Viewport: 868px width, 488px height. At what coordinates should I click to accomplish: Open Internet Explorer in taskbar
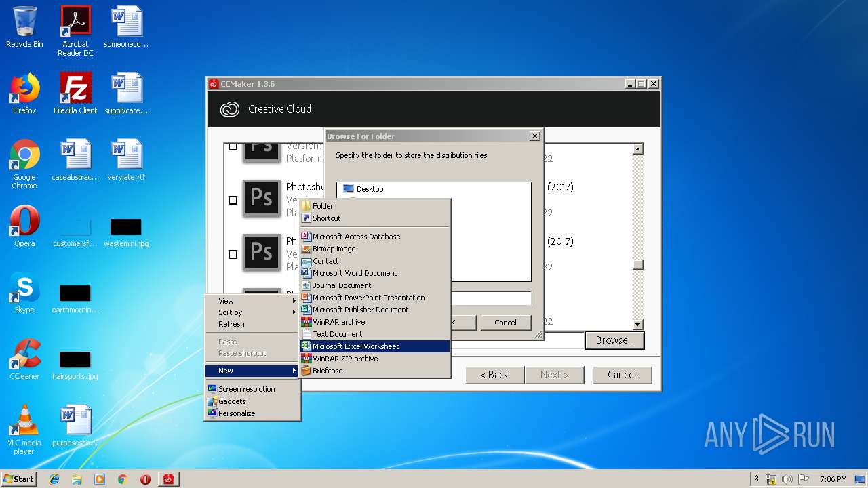[54, 479]
